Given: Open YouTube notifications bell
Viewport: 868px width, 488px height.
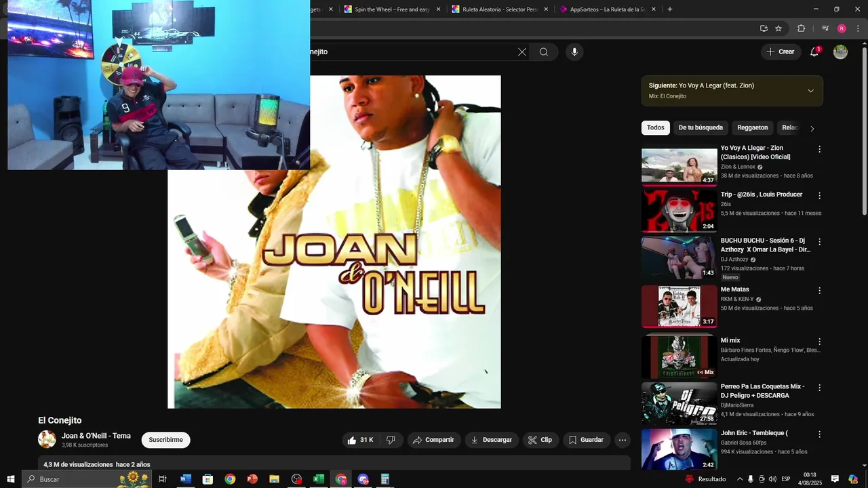Looking at the screenshot, I should tap(814, 52).
